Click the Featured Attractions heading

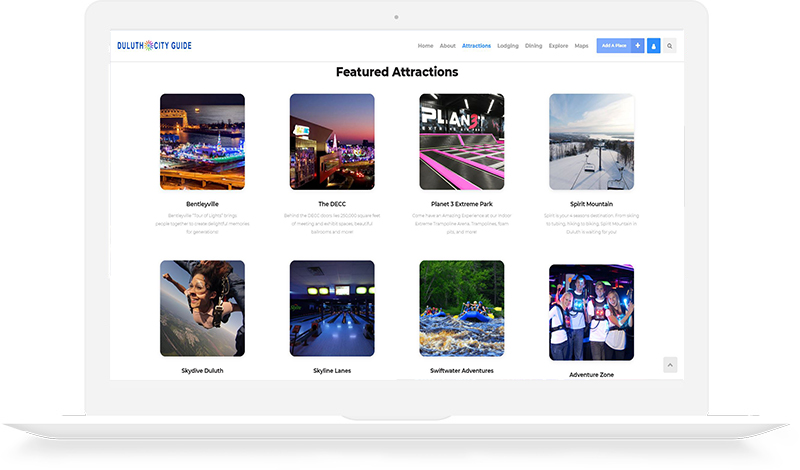tap(397, 72)
